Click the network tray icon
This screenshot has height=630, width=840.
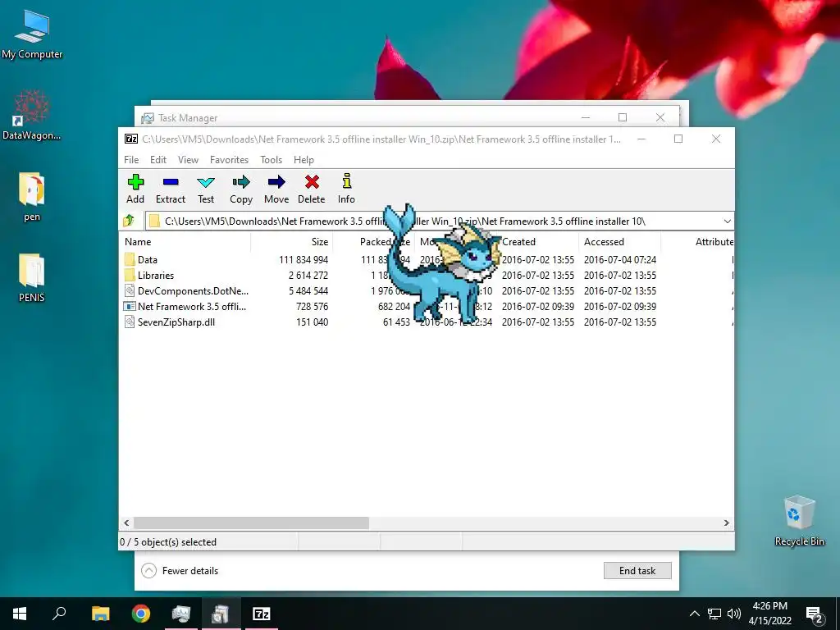pyautogui.click(x=714, y=614)
